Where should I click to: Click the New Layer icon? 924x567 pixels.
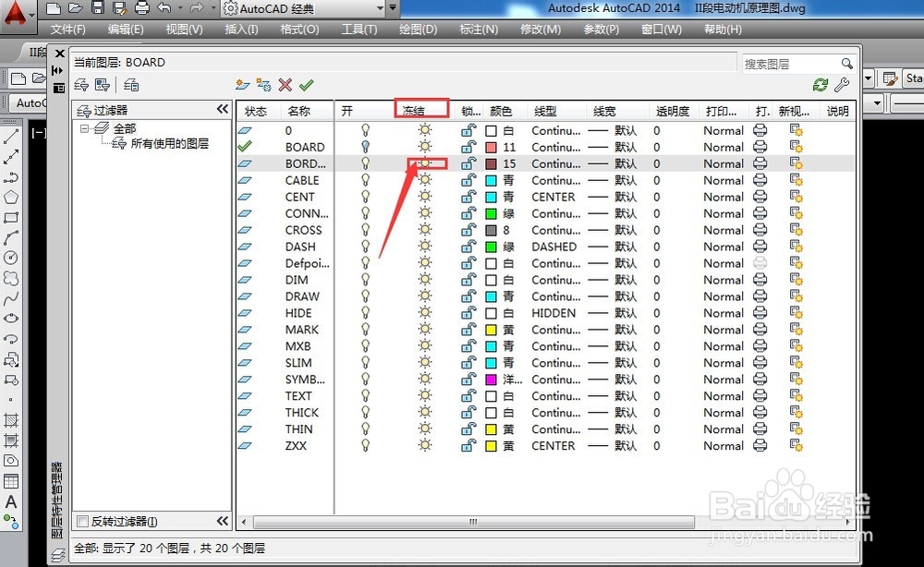click(242, 85)
